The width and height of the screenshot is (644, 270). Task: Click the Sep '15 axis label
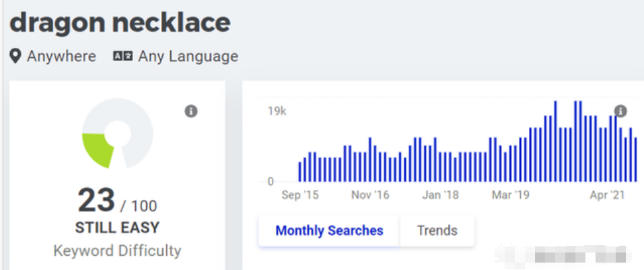pyautogui.click(x=300, y=195)
